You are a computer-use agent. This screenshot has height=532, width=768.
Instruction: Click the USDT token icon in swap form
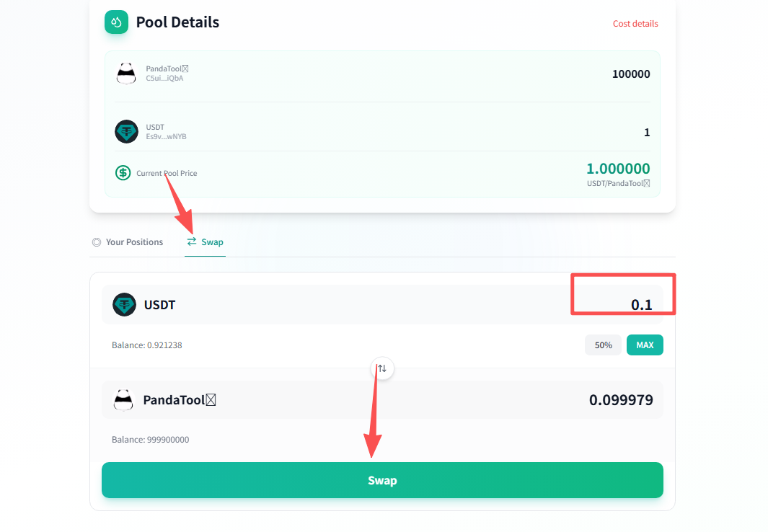click(x=124, y=305)
